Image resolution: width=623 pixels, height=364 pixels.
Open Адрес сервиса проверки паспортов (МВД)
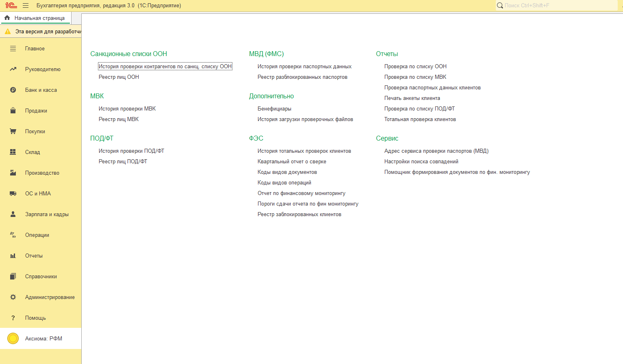point(436,151)
